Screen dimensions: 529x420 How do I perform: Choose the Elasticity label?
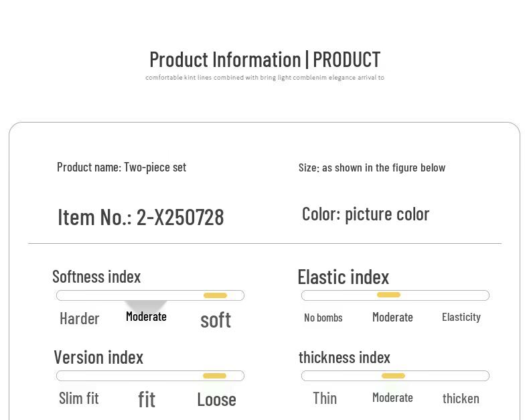click(x=461, y=317)
